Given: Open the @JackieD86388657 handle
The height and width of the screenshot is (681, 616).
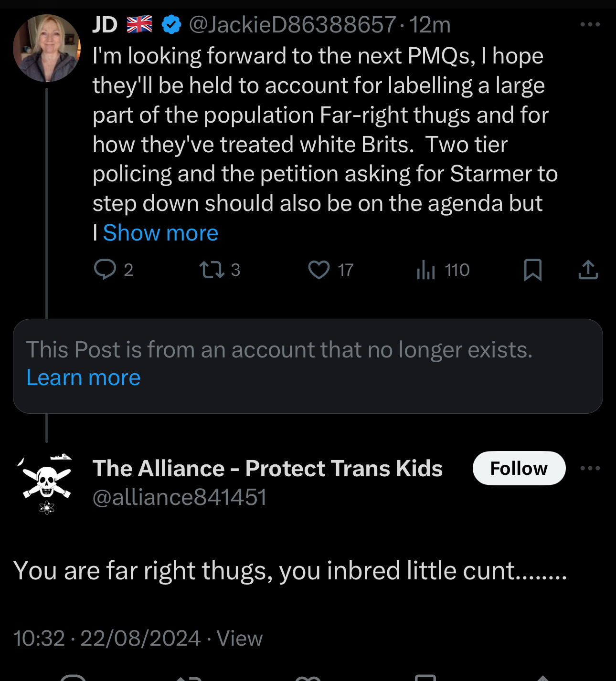Looking at the screenshot, I should tap(292, 25).
